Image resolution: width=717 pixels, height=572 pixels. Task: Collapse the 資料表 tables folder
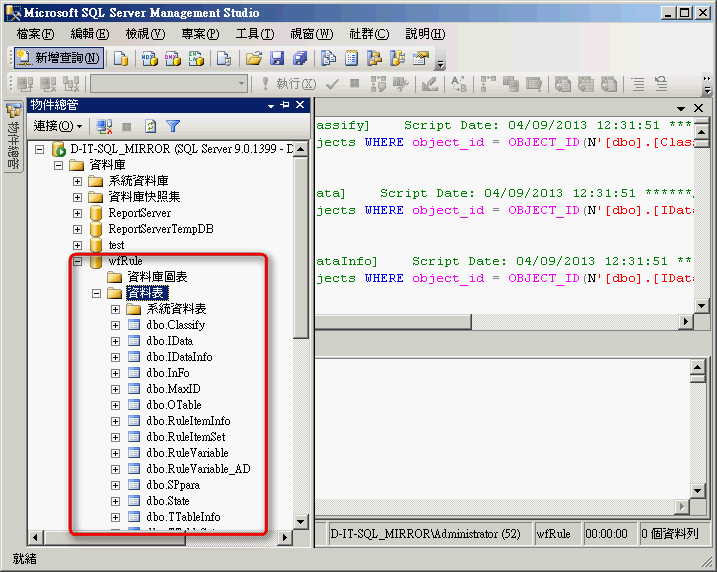click(x=96, y=293)
